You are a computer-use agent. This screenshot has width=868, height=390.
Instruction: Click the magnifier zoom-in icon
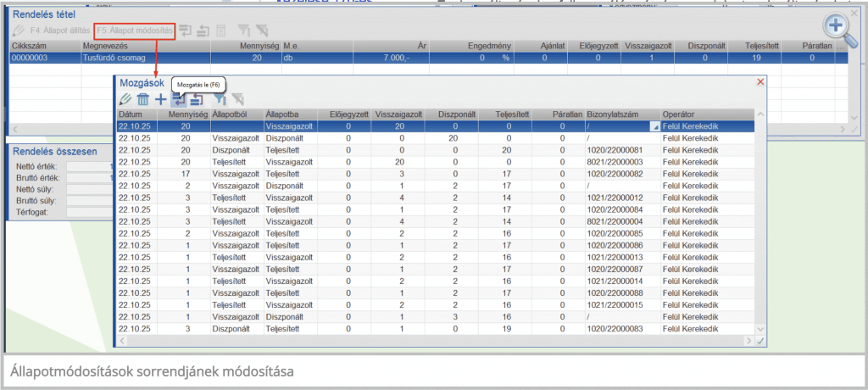(x=839, y=30)
